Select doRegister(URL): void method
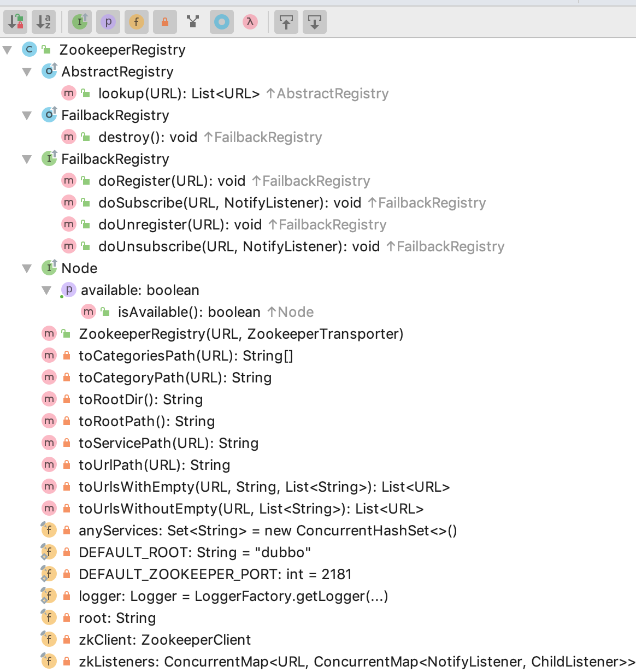 (172, 181)
